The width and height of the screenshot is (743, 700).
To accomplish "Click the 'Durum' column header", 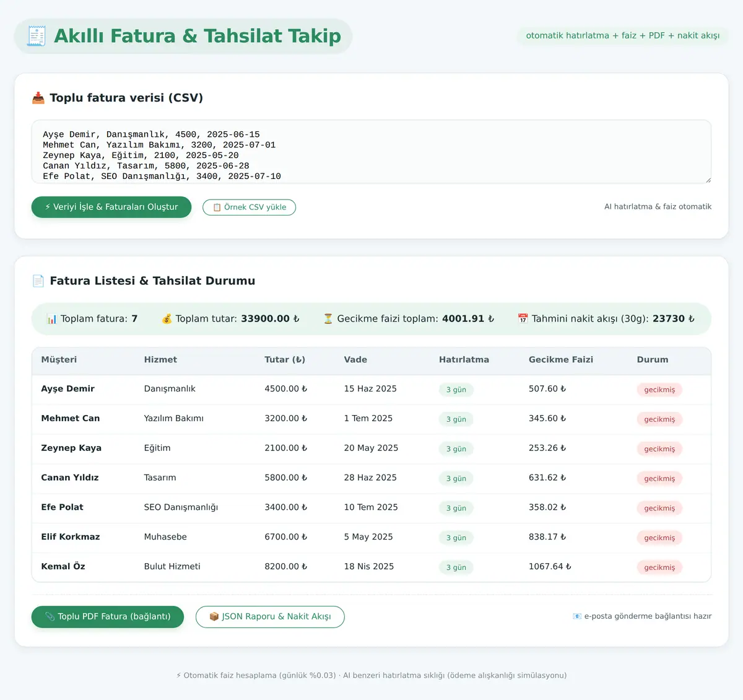I will click(653, 360).
